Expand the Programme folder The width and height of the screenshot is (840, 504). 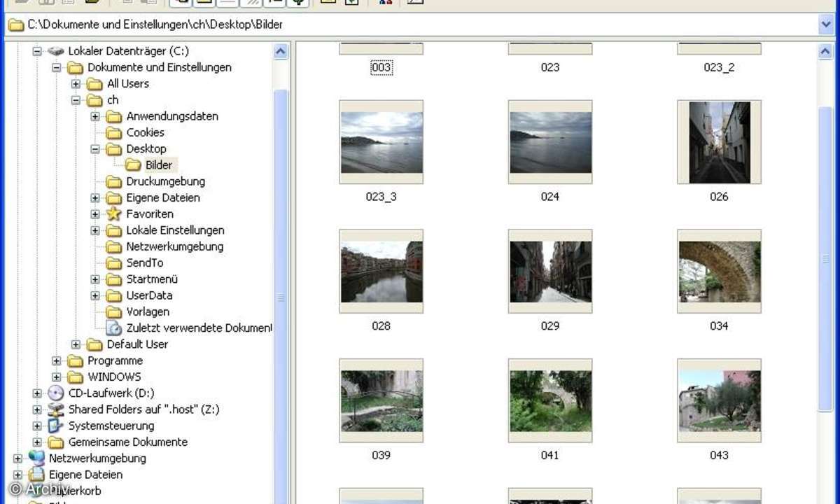[x=57, y=360]
